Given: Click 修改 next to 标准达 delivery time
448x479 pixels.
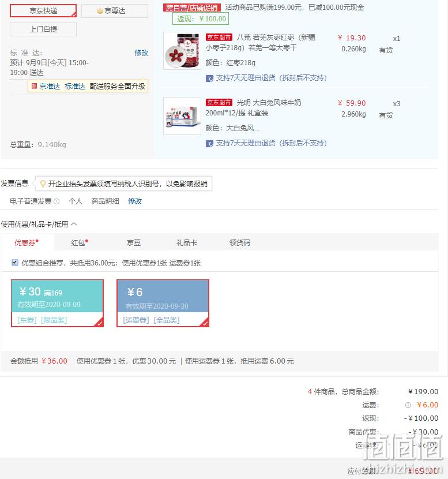Looking at the screenshot, I should pos(141,53).
